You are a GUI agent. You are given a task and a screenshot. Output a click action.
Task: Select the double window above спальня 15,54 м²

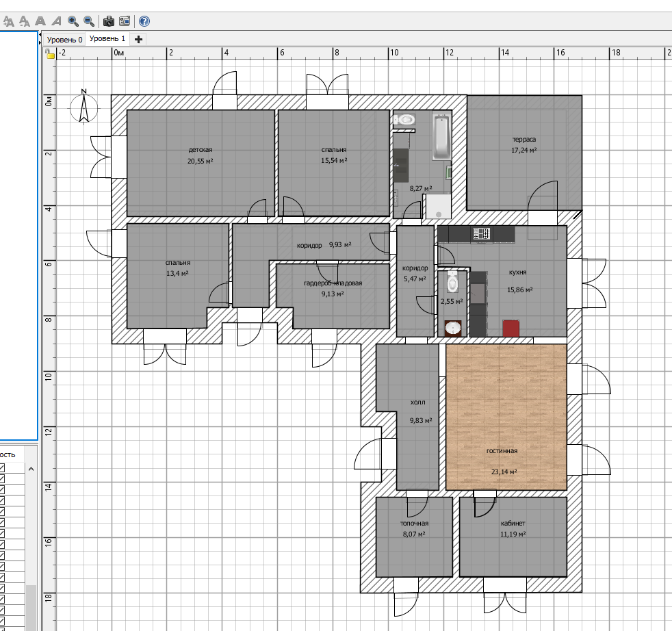[x=327, y=91]
